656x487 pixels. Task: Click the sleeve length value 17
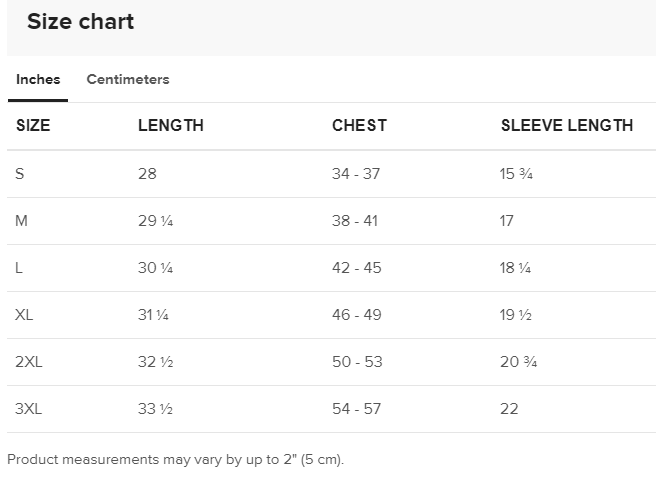507,221
